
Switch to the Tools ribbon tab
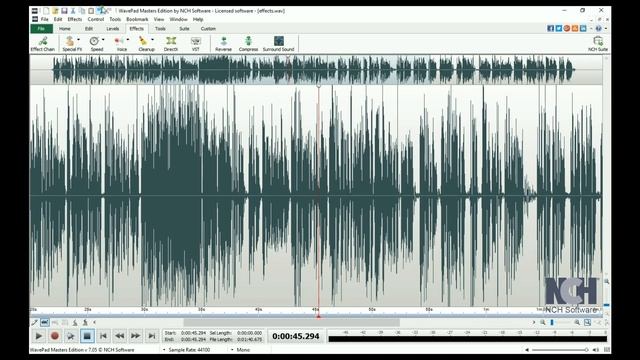160,29
